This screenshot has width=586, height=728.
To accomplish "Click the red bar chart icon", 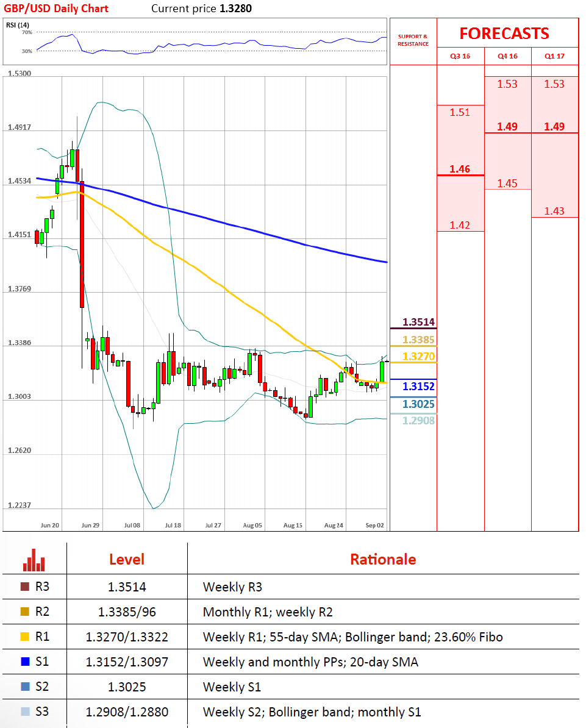I will (x=34, y=560).
